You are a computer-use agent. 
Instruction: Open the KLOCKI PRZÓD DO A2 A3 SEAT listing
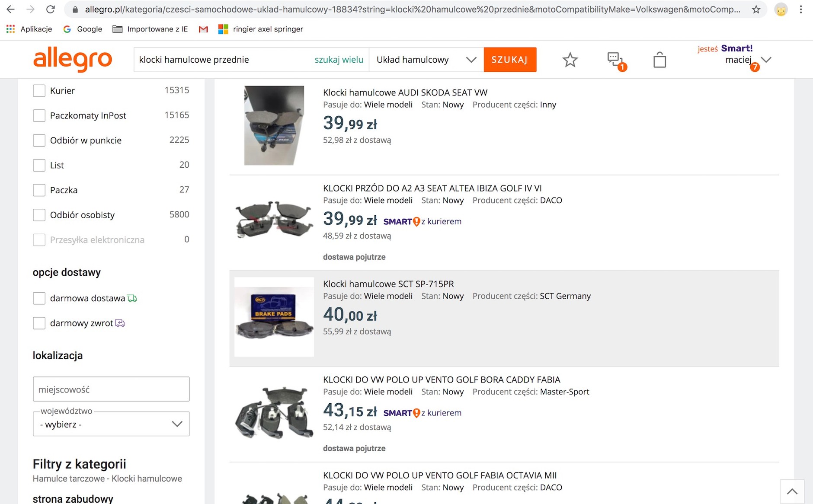click(432, 188)
